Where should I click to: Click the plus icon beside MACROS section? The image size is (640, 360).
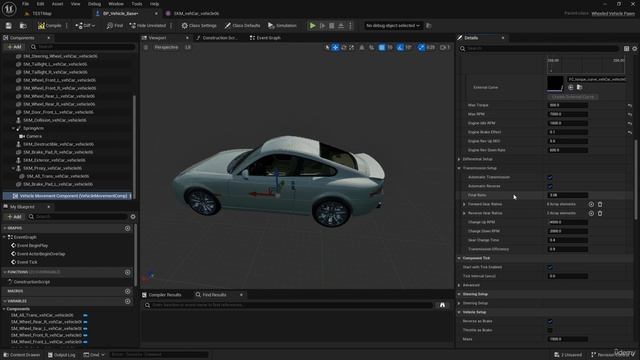point(127,291)
